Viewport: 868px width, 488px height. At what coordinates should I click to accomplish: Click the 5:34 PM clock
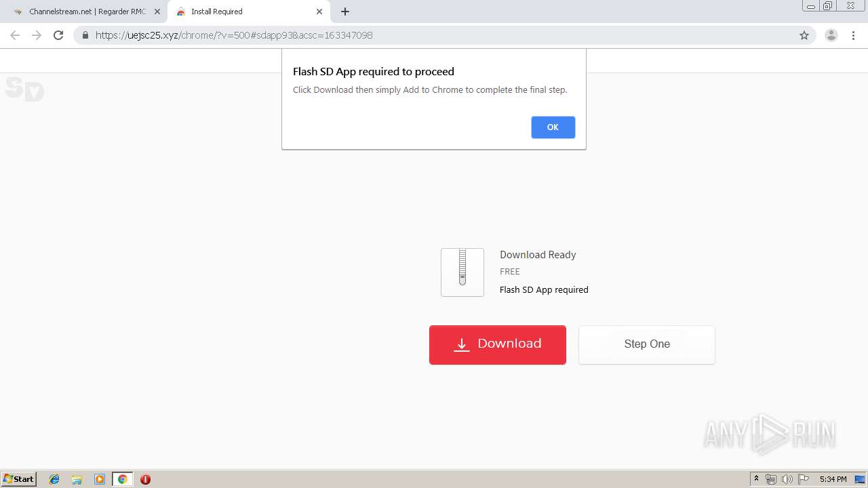(x=833, y=479)
